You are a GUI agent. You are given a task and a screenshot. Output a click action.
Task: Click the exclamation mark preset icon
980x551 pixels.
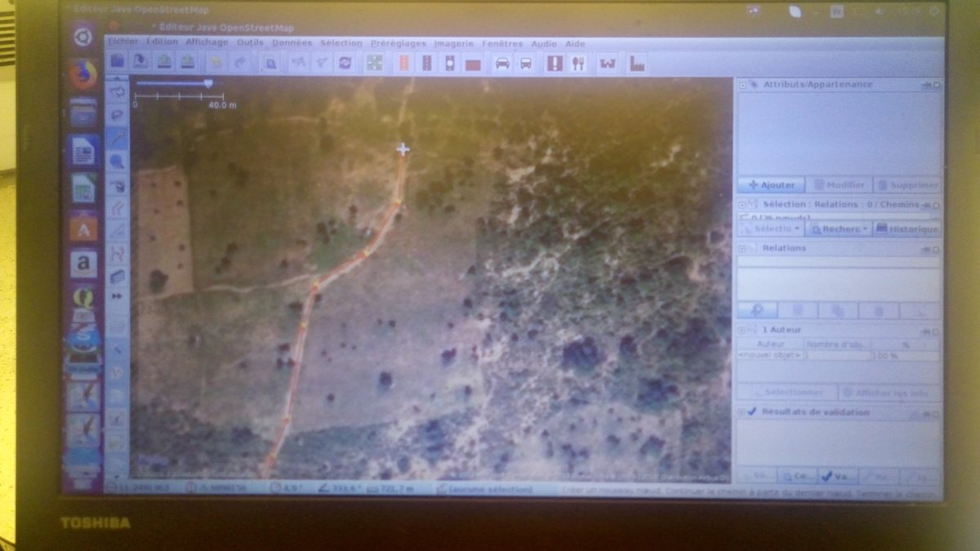point(555,64)
